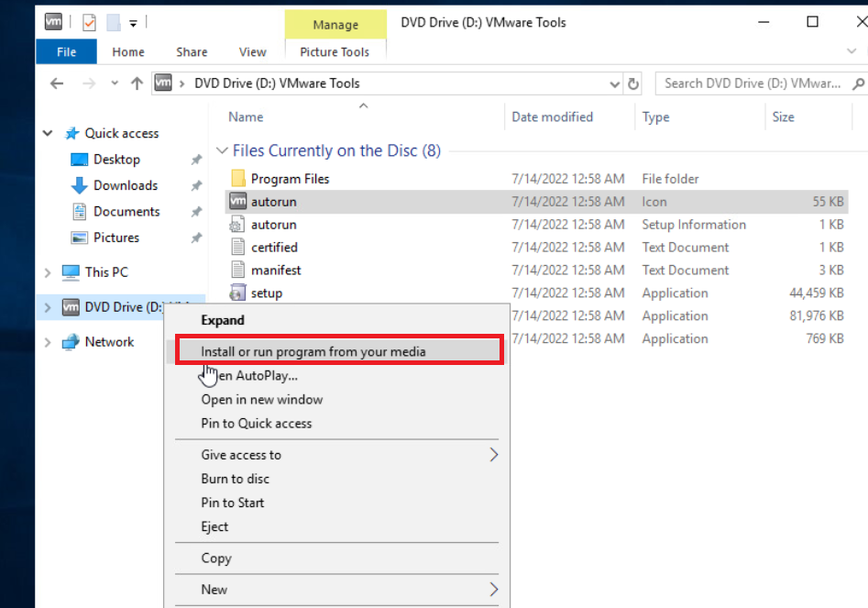Refresh the current folder view
The width and height of the screenshot is (868, 608).
click(x=633, y=84)
